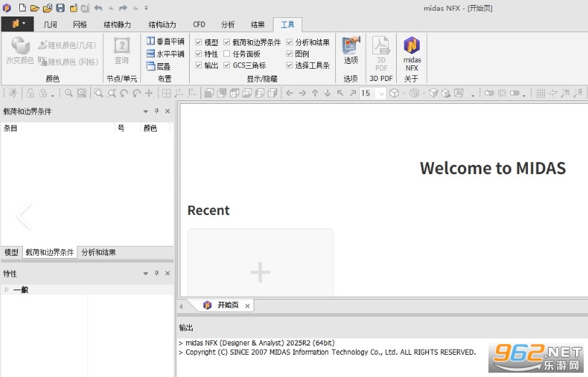Image resolution: width=588 pixels, height=377 pixels.
Task: Click the Save floppy disk icon
Action: pos(60,7)
